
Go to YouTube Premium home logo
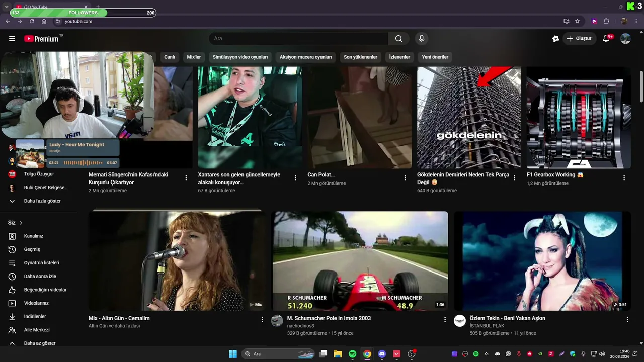41,39
